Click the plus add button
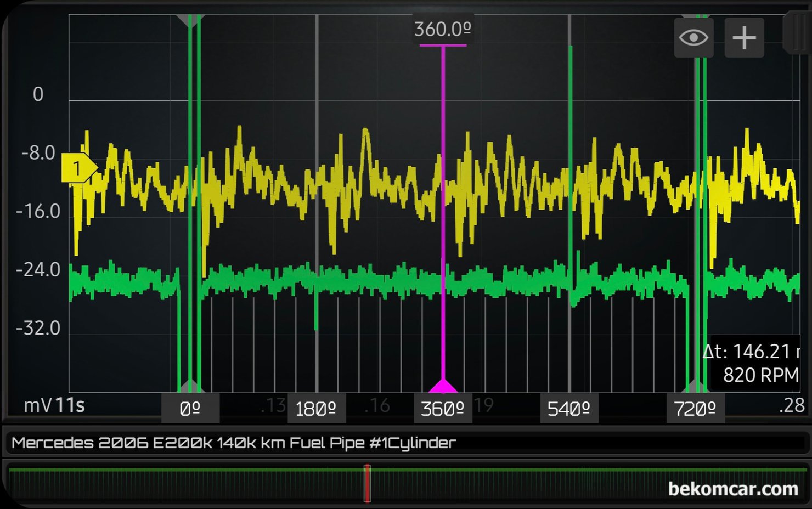Viewport: 812px width, 509px height. coord(744,38)
